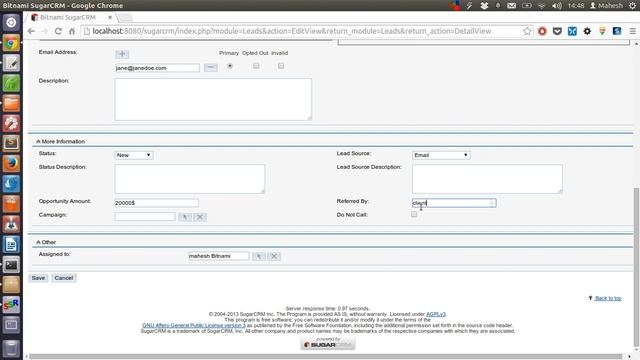Open the Status dropdown showing New
Viewport: 640px width, 360px height.
(133, 155)
